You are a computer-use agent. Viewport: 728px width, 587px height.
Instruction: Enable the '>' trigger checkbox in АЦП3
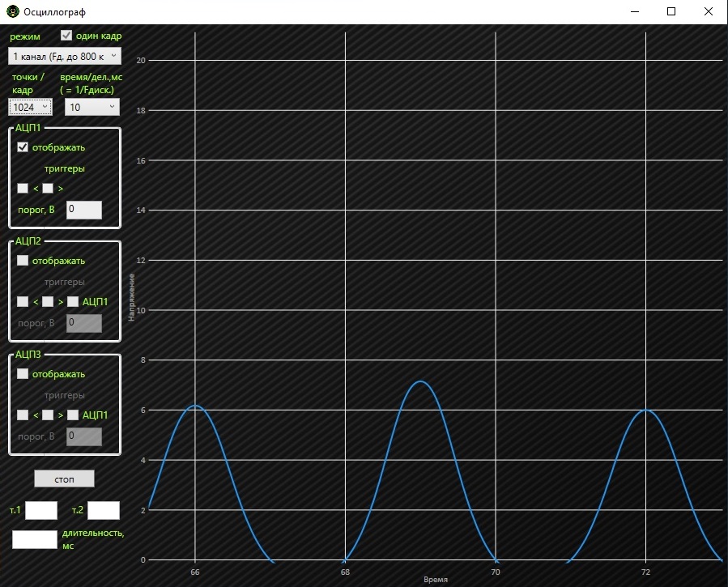pyautogui.click(x=48, y=415)
